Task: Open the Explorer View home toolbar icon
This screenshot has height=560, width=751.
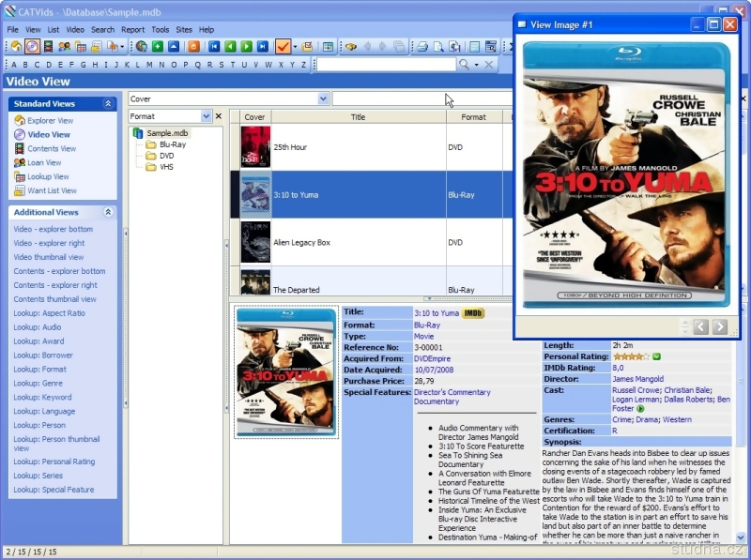Action: click(16, 46)
